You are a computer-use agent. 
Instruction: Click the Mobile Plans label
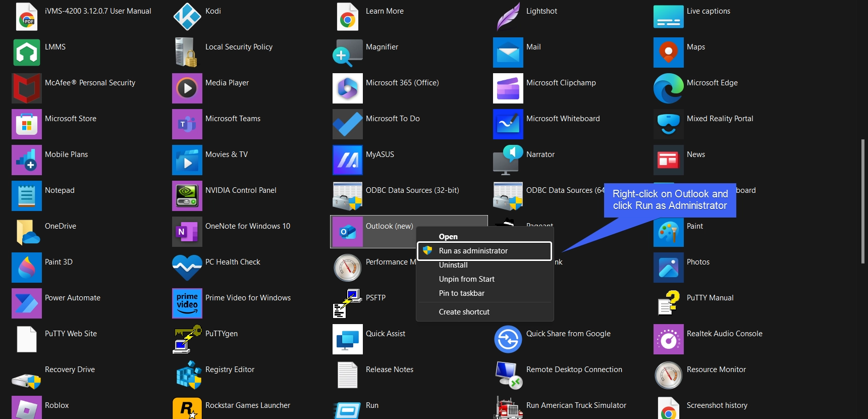(66, 154)
